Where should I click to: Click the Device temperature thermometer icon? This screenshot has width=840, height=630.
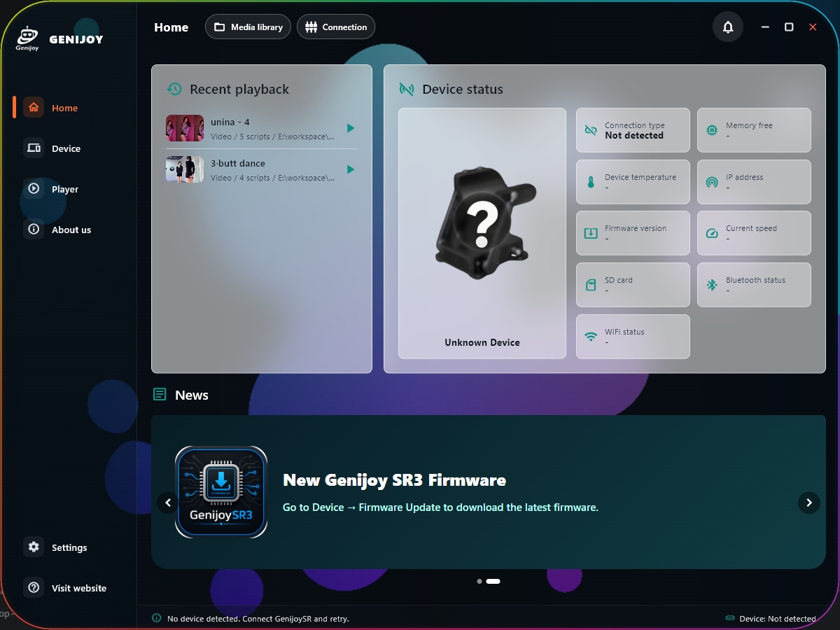(x=591, y=182)
